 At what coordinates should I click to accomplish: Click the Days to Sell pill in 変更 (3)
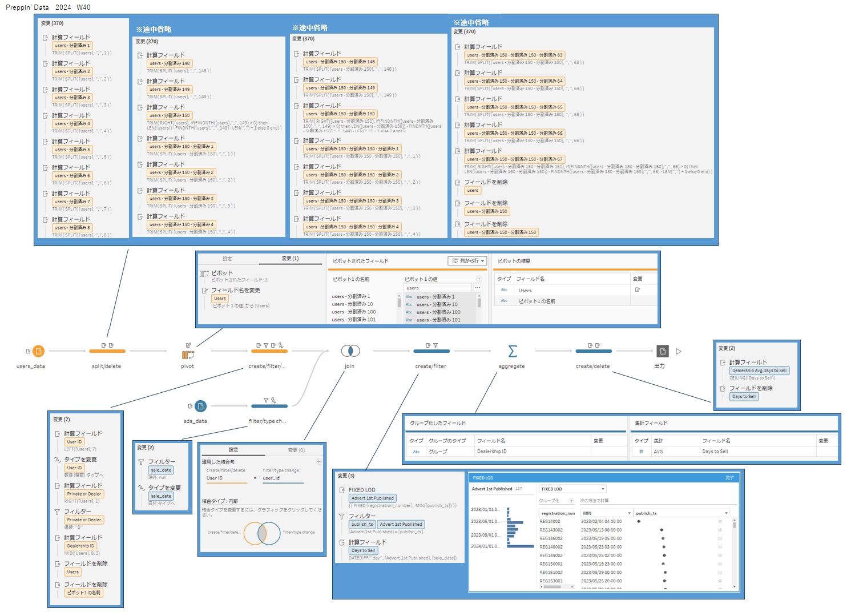(364, 551)
